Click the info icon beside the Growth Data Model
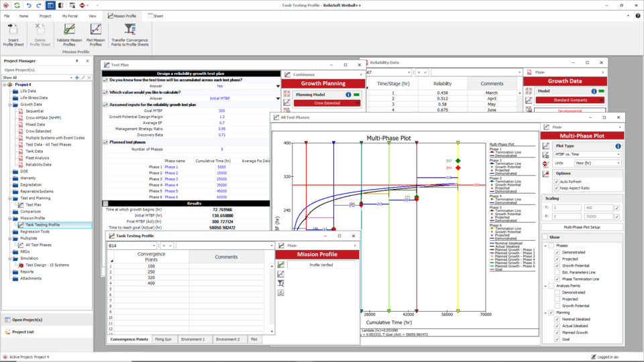The image size is (644, 362). 594,91
